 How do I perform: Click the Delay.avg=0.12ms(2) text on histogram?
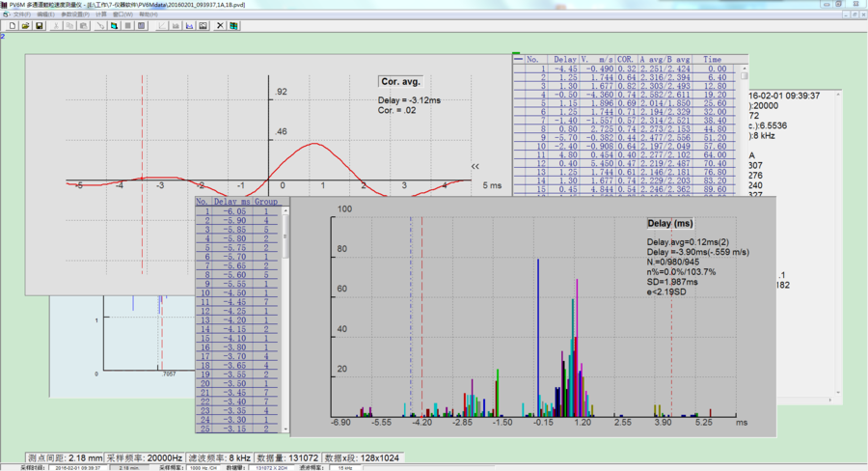tap(688, 242)
